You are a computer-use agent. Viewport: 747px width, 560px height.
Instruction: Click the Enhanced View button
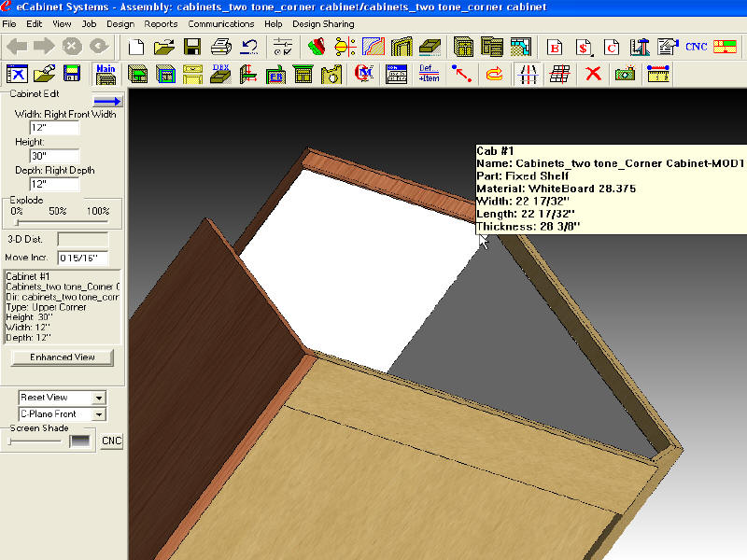pos(63,357)
